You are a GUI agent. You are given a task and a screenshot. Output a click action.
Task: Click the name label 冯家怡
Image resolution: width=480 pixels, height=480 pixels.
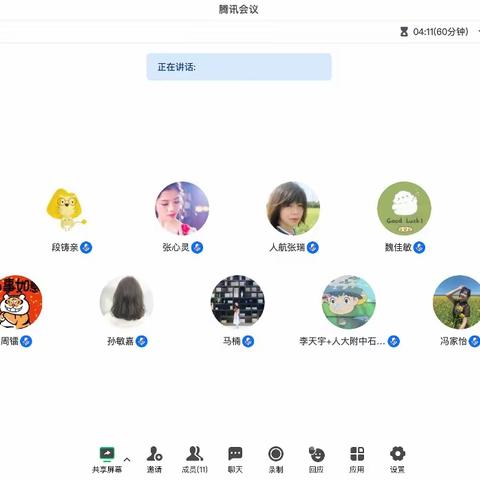coord(454,341)
